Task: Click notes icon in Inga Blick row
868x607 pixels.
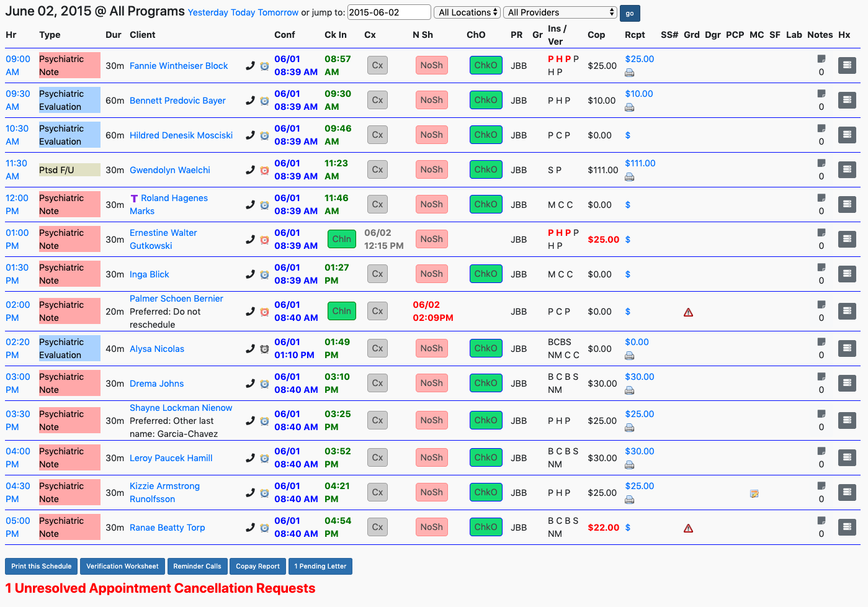Action: (x=821, y=268)
